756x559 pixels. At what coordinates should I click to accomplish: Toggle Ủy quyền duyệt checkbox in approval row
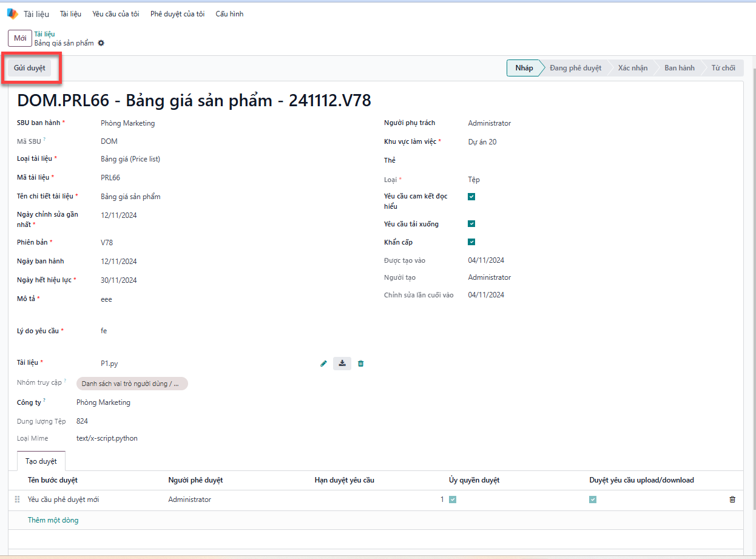[453, 500]
